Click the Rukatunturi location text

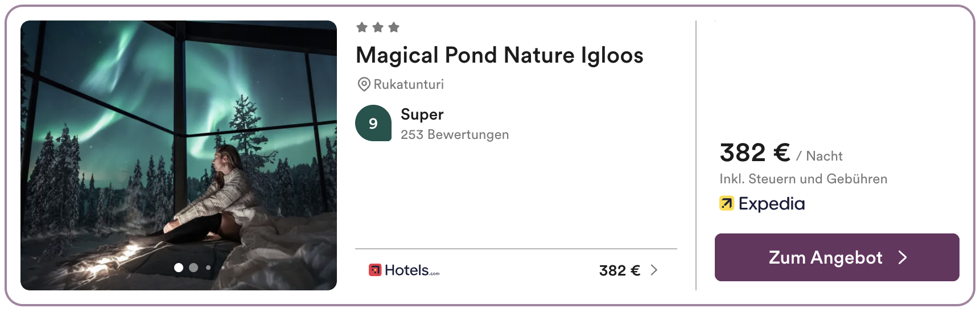[x=409, y=84]
